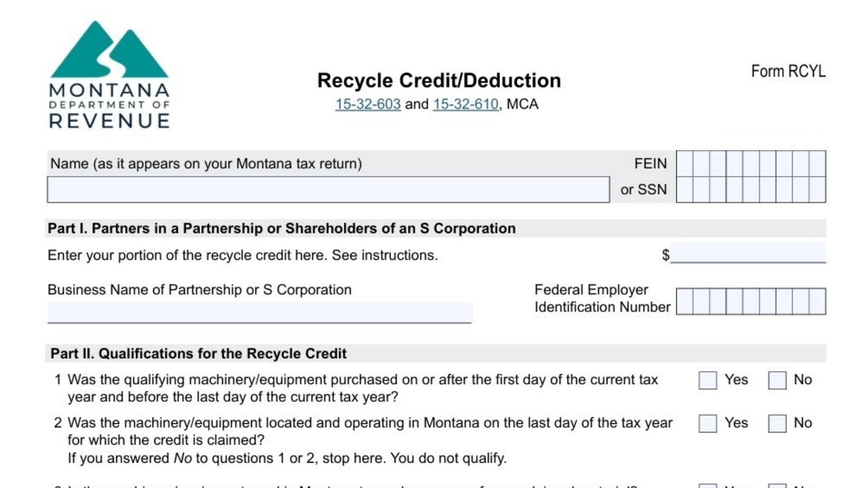Check No for question 2 Montana location
Viewport: 868px width, 488px height.
tap(777, 424)
